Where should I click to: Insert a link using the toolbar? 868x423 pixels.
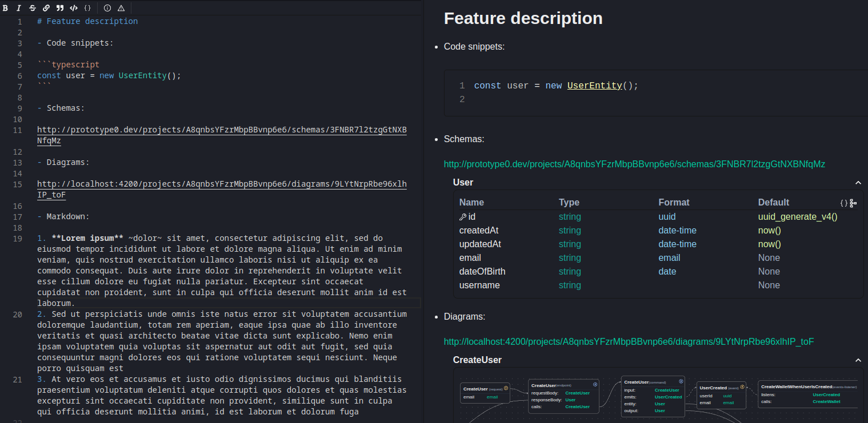tap(46, 8)
